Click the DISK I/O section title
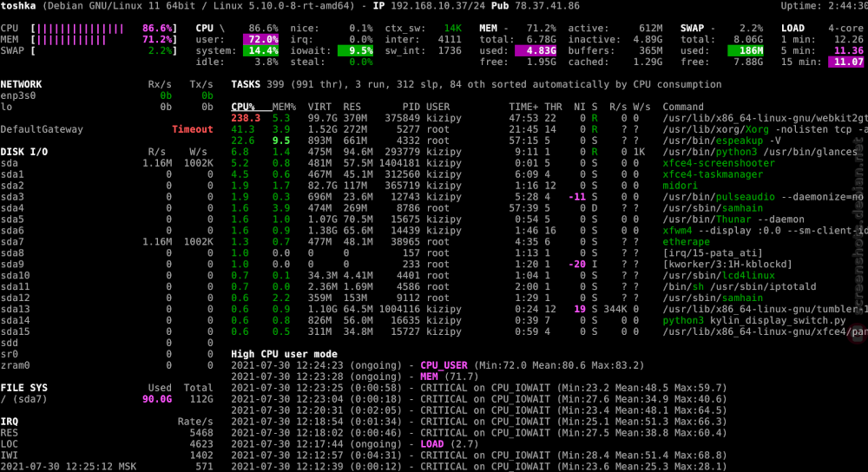 (23, 152)
